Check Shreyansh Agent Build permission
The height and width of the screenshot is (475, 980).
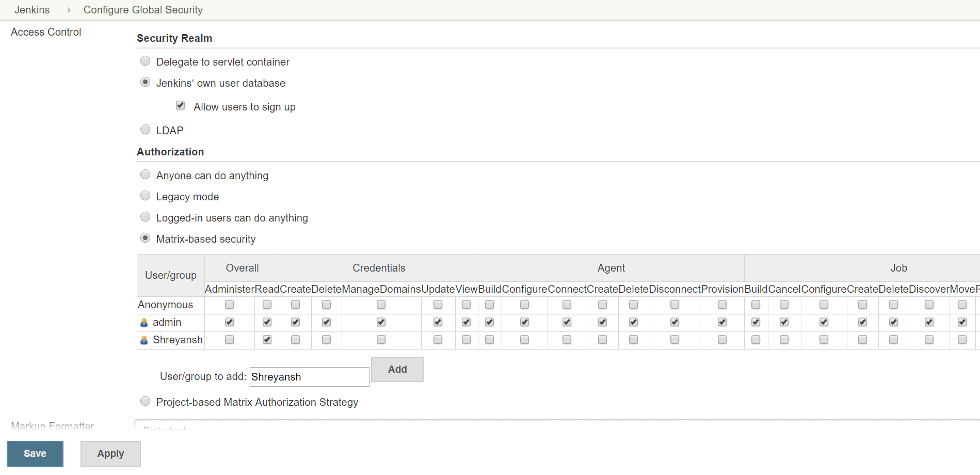pos(490,340)
